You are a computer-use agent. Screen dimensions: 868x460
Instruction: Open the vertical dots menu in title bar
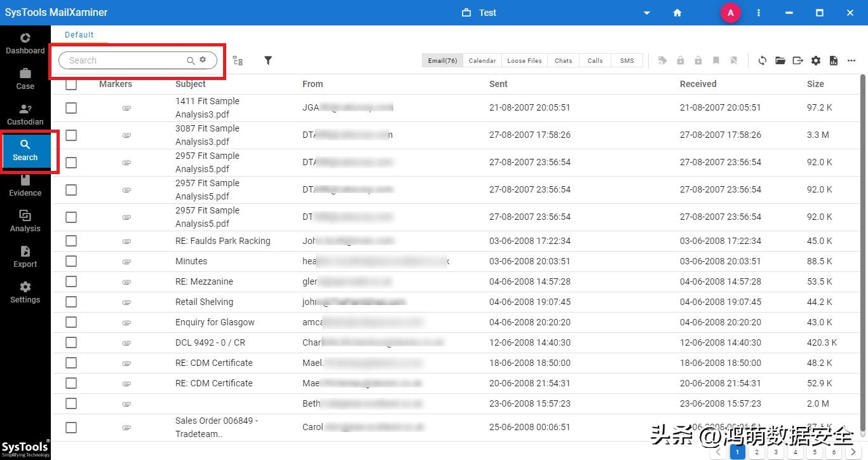tap(759, 13)
